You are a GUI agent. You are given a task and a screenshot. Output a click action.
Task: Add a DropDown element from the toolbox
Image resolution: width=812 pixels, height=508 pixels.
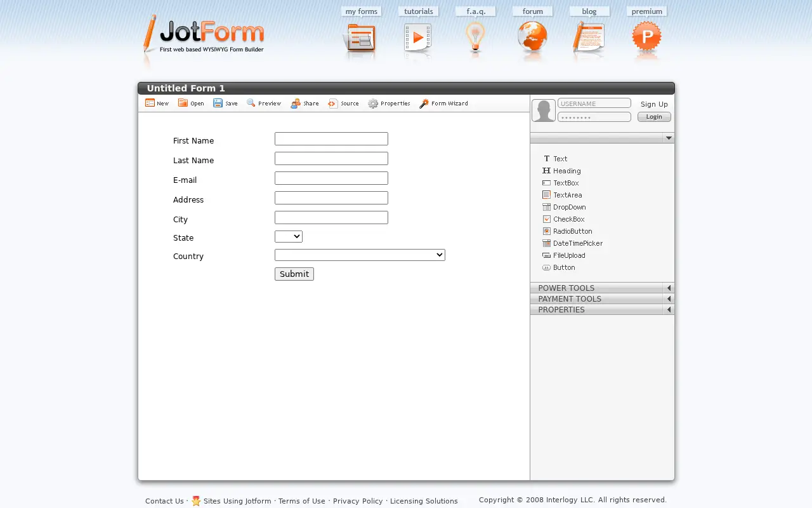pyautogui.click(x=564, y=207)
